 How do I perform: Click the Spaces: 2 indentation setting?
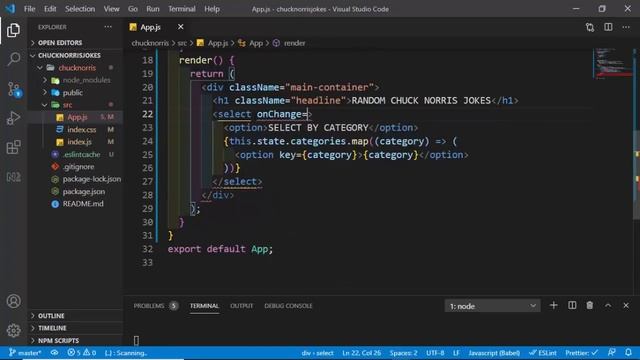click(403, 353)
